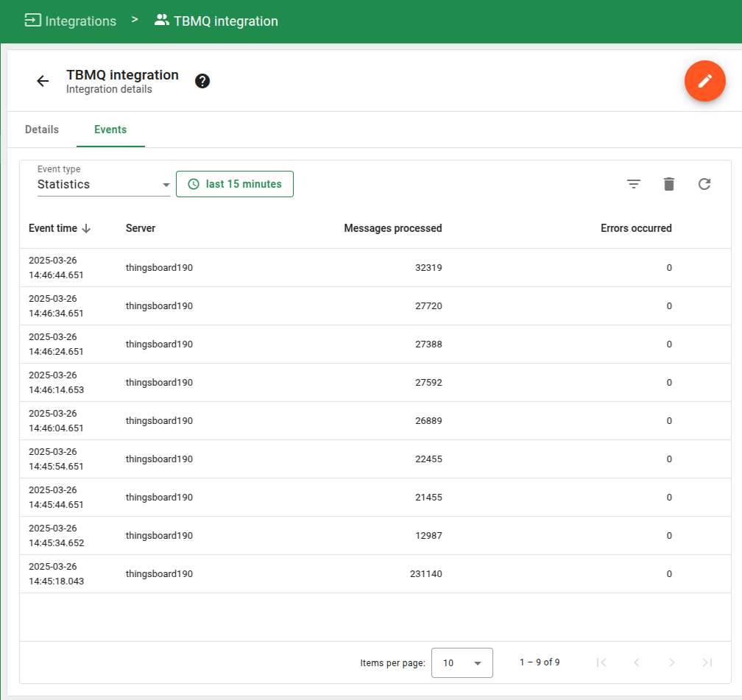Click messages processed value 12987
742x700 pixels.
(428, 536)
